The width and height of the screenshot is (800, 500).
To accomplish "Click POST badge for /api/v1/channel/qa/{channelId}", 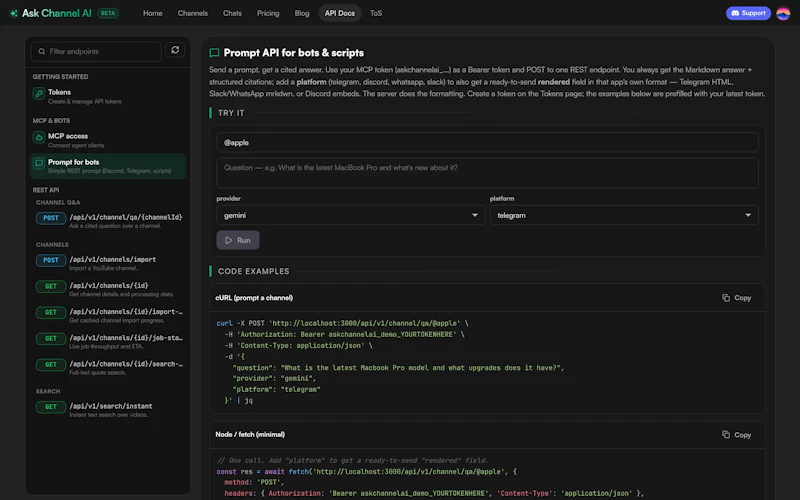I will point(51,218).
